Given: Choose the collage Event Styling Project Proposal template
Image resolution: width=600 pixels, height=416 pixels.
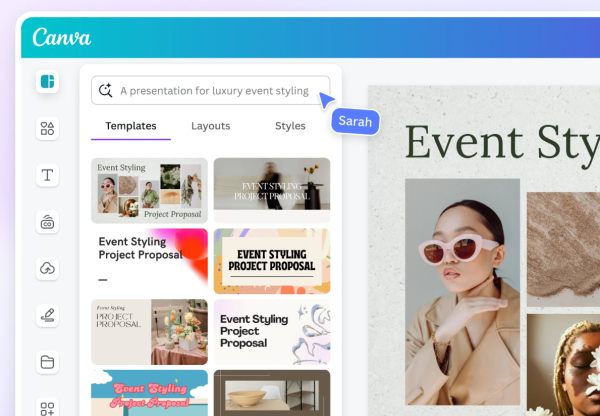Looking at the screenshot, I should click(149, 190).
